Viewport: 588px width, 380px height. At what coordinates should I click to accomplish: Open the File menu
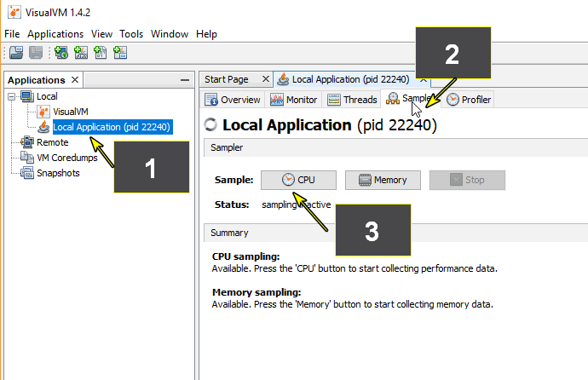[x=12, y=34]
